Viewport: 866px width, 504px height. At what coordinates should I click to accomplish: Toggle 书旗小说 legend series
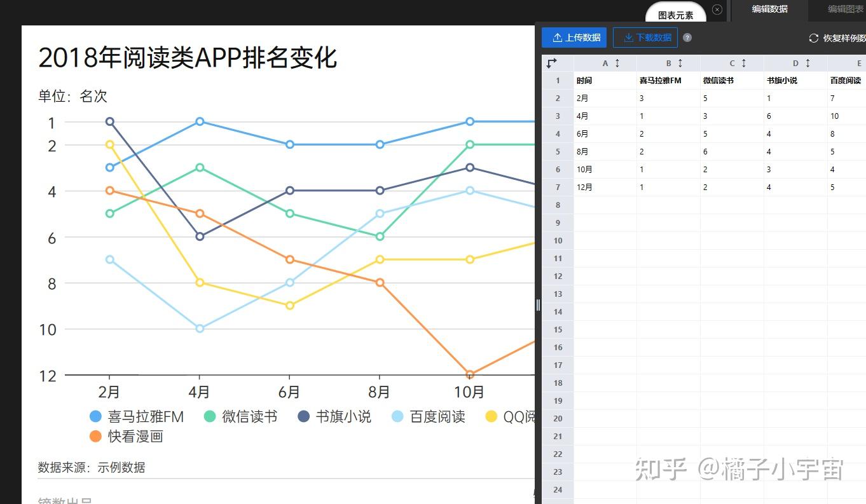pos(334,417)
